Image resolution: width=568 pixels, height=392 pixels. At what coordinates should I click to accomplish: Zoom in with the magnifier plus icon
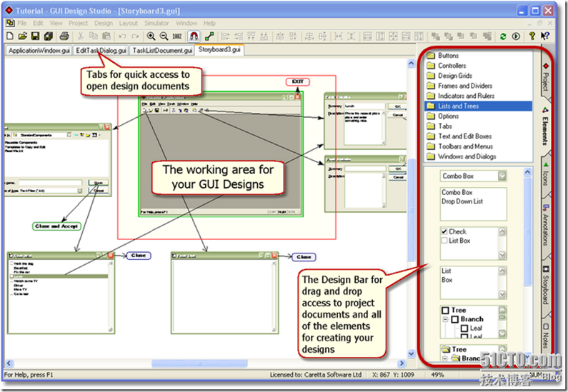(x=151, y=36)
